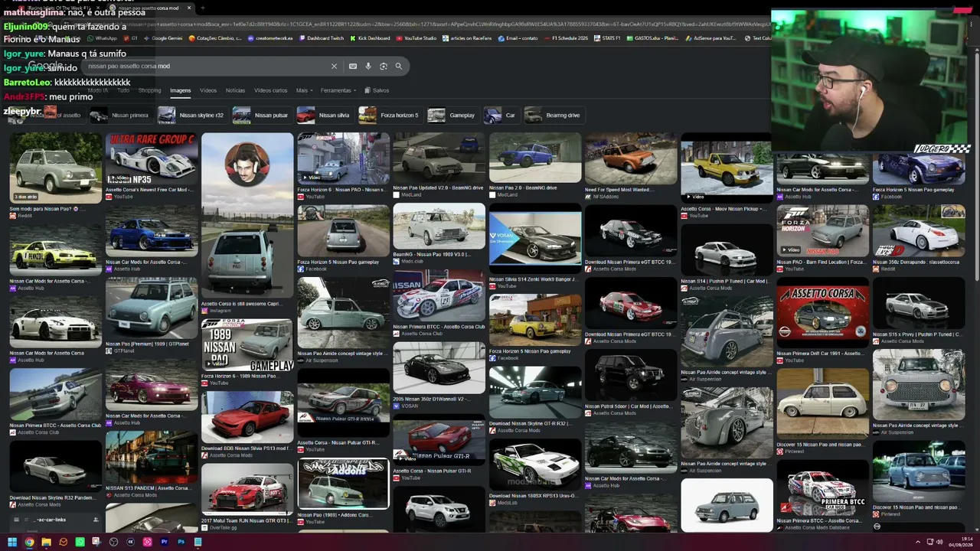Open WhatsApp from the taskbar
Viewport: 980px width, 551px height.
coord(80,542)
